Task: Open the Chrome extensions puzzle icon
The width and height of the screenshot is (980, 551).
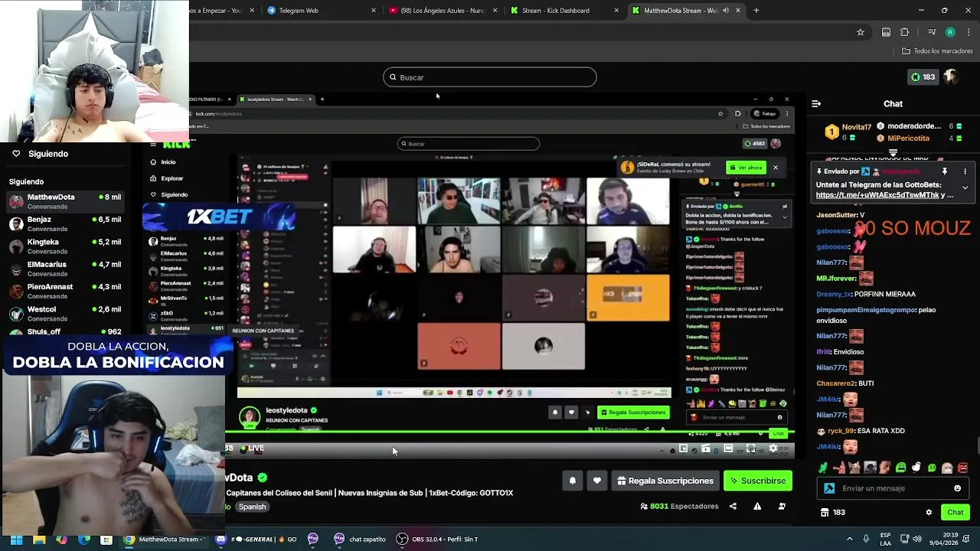Action: 905,32
